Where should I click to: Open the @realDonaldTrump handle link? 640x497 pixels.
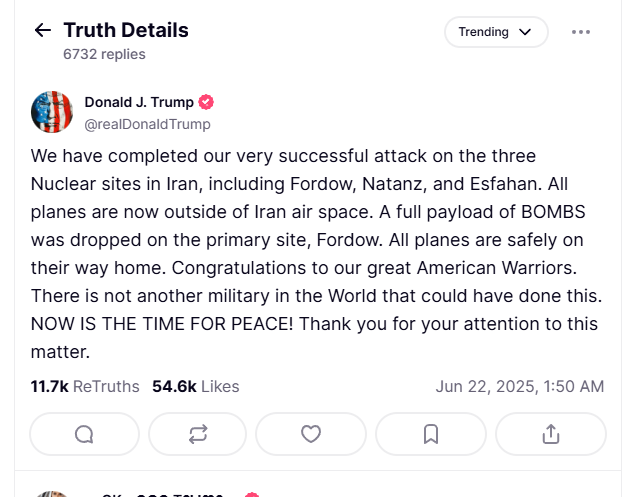(x=147, y=124)
